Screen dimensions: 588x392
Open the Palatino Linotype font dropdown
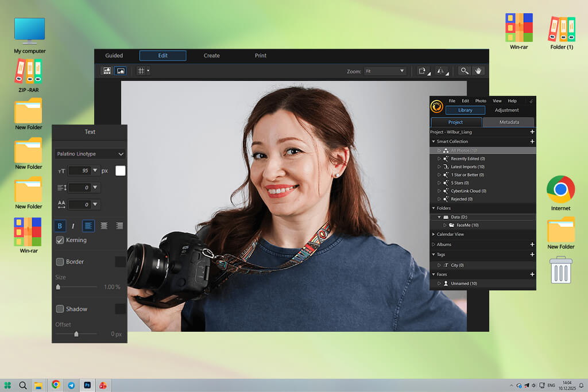tap(90, 154)
